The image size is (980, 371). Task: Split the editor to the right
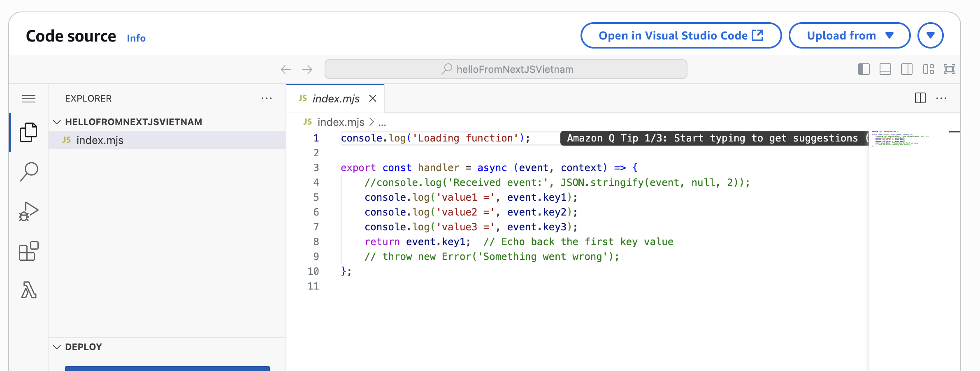920,98
